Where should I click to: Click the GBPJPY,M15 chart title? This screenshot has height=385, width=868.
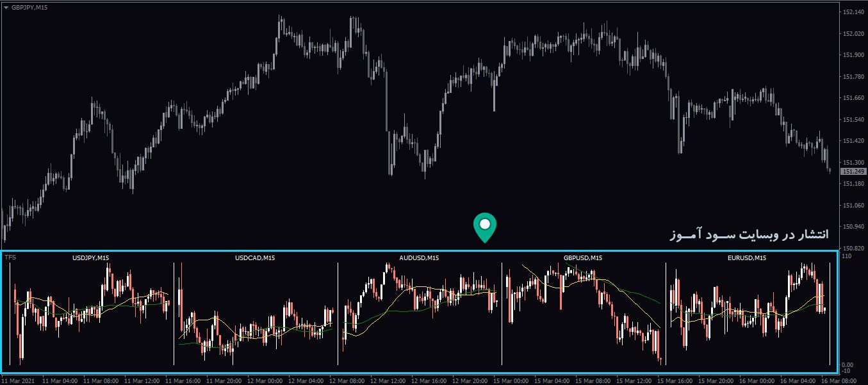tap(30, 7)
